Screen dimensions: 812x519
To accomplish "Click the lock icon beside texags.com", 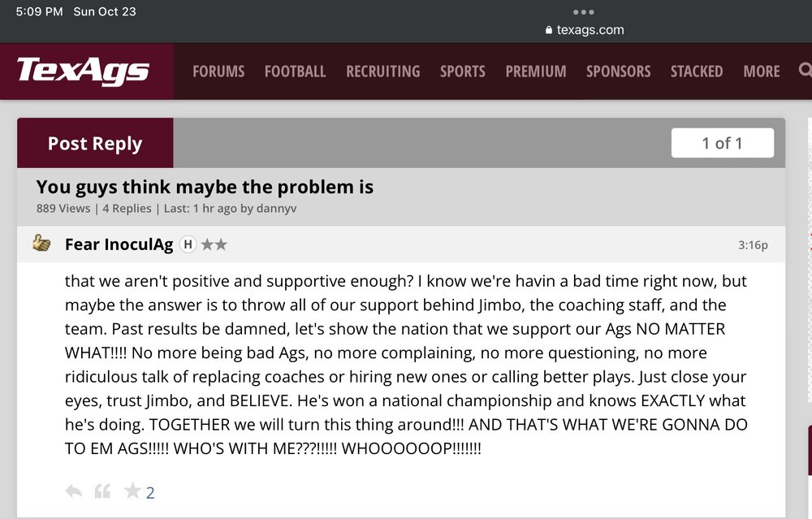I will click(x=551, y=30).
